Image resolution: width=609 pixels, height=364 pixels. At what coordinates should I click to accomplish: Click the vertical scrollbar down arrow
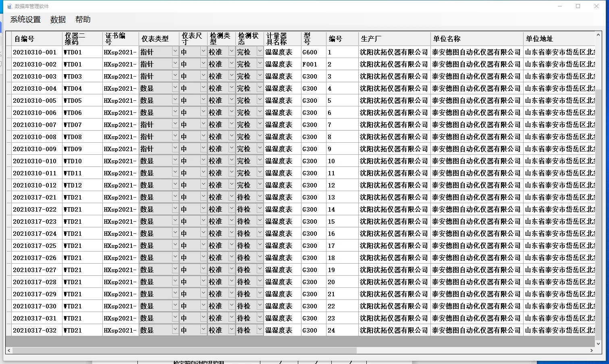(599, 344)
